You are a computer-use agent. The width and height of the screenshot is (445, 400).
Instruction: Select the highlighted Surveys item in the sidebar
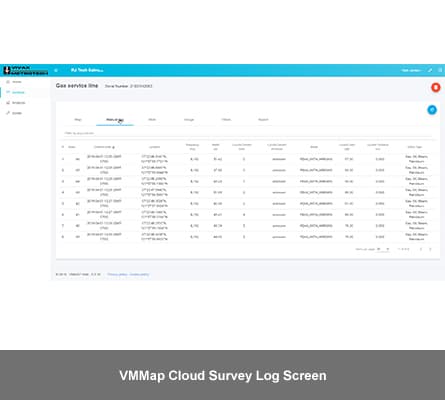tap(15, 92)
